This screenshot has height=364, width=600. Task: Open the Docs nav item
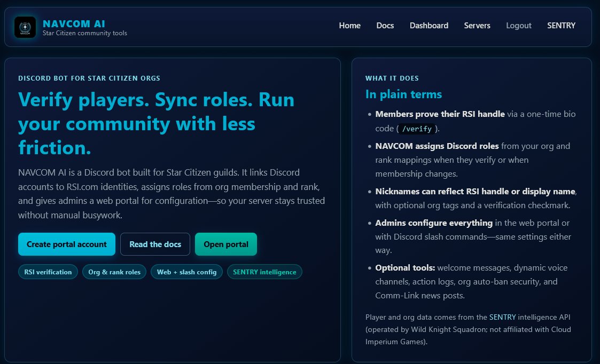click(385, 26)
